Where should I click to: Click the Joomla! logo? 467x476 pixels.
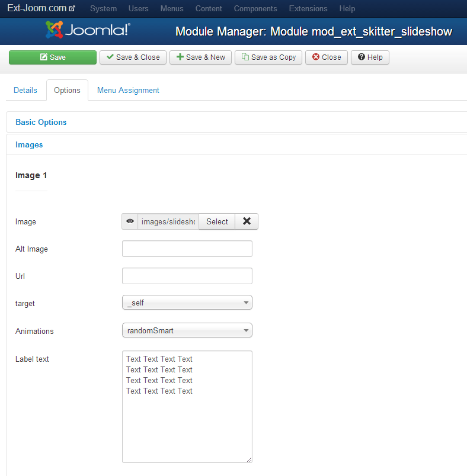point(88,30)
